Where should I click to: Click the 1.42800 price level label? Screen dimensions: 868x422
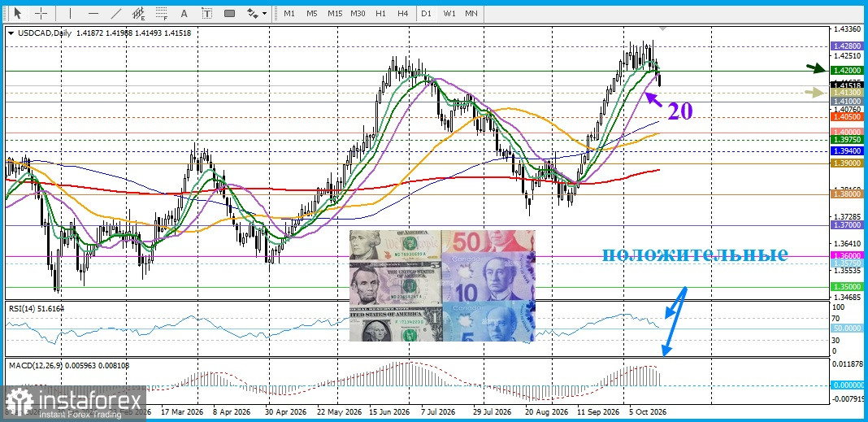[847, 48]
